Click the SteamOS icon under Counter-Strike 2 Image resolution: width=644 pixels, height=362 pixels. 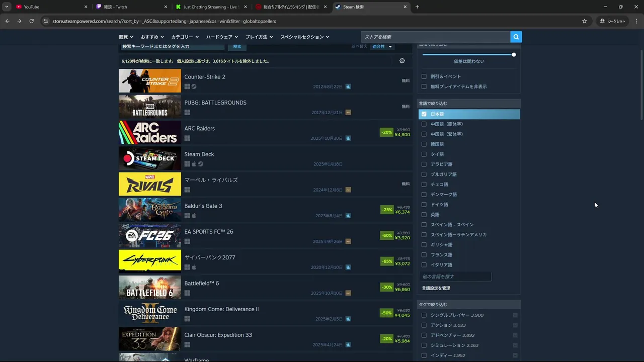(194, 86)
